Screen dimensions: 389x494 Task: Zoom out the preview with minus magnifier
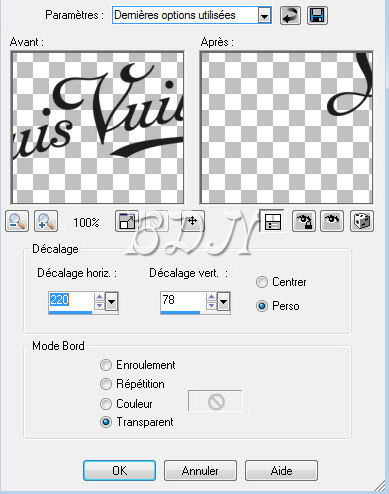tap(17, 221)
